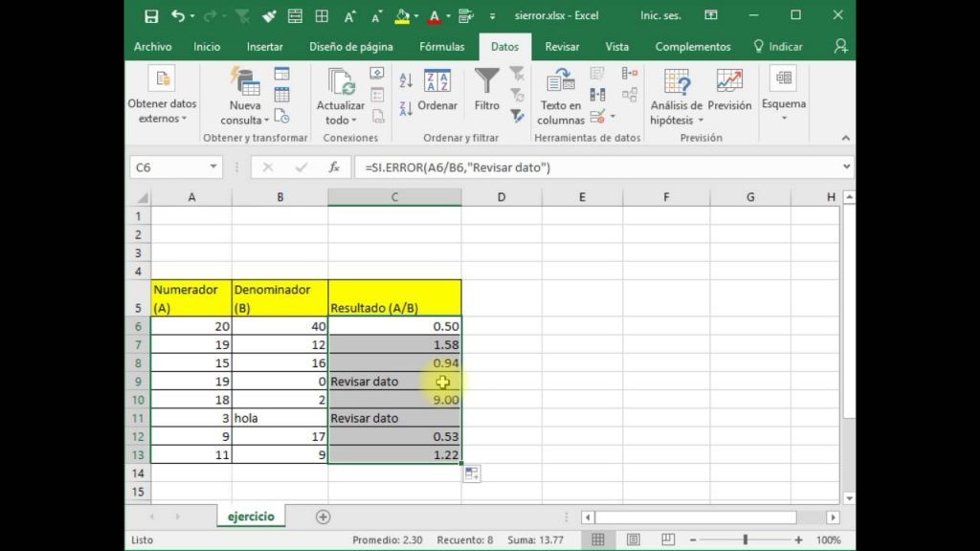The width and height of the screenshot is (980, 551).
Task: Open the Fórmulas ribbon tab
Action: (441, 47)
